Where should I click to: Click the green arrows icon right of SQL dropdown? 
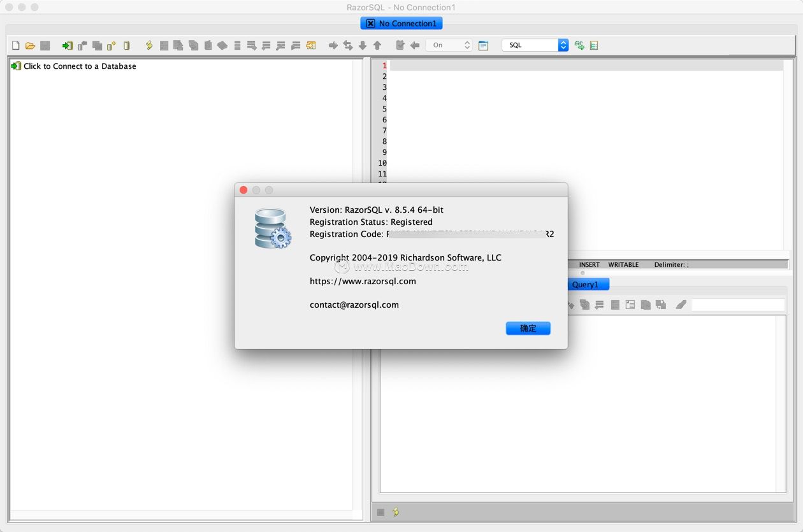click(579, 45)
